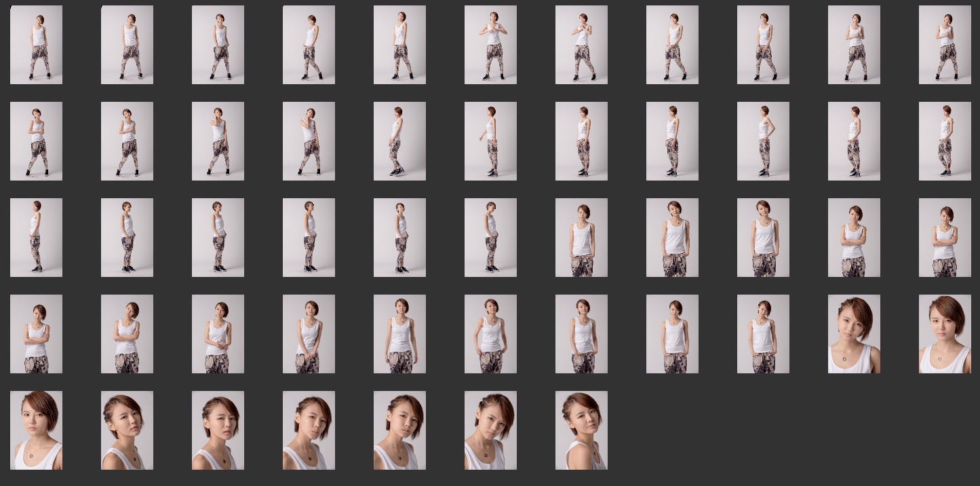
Task: Pick the last thumbnail in the bottom row
Action: pyautogui.click(x=581, y=430)
